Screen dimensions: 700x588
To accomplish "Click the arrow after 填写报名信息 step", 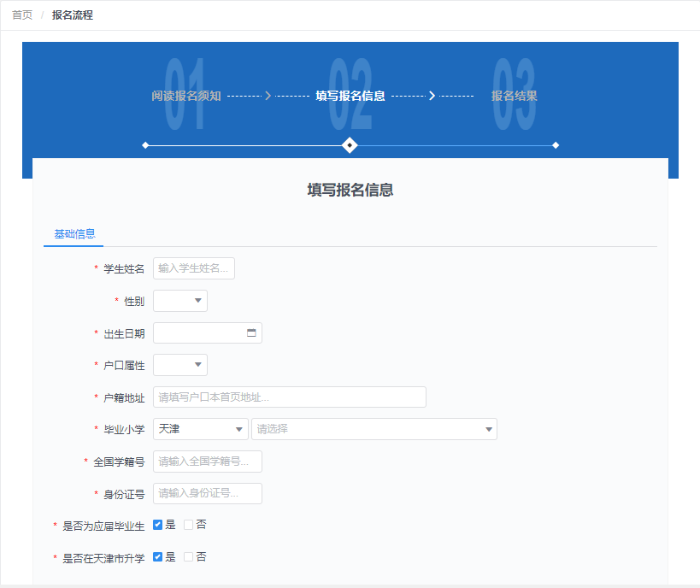I will pos(432,96).
